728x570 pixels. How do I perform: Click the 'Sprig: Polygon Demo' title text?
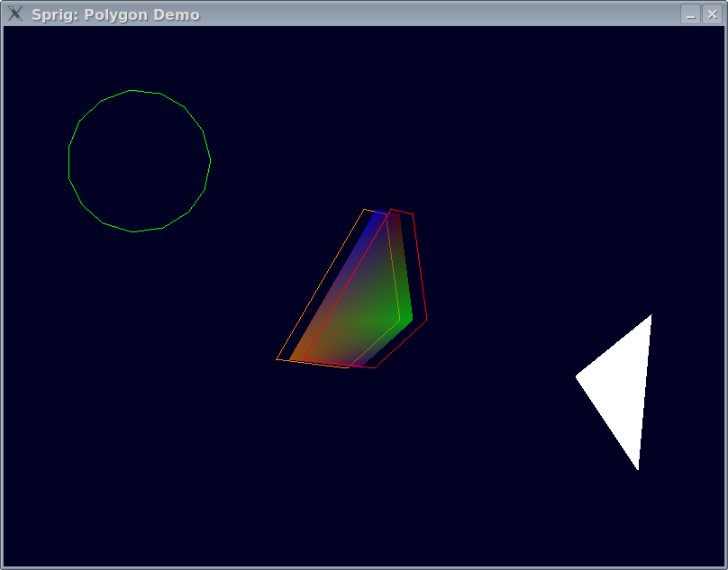tap(115, 14)
